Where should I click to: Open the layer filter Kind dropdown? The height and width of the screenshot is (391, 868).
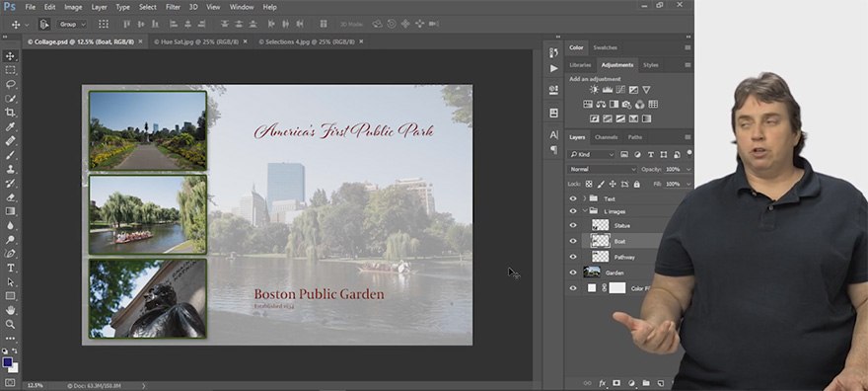(591, 154)
